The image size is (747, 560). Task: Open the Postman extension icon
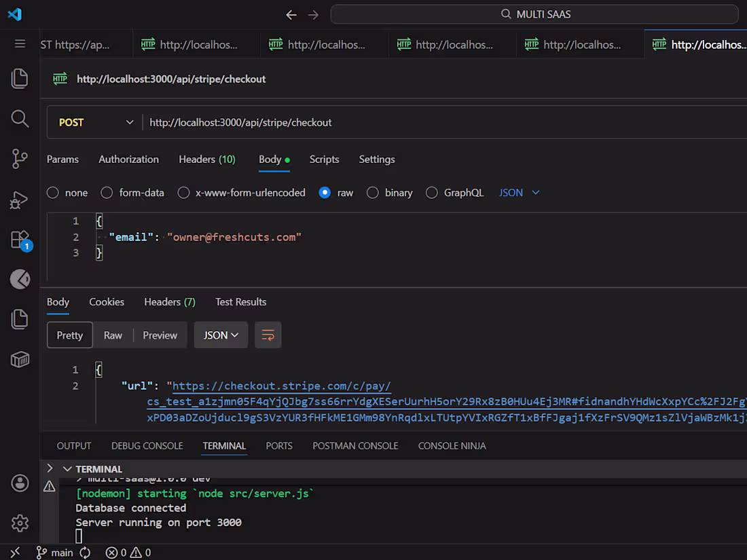[x=20, y=279]
